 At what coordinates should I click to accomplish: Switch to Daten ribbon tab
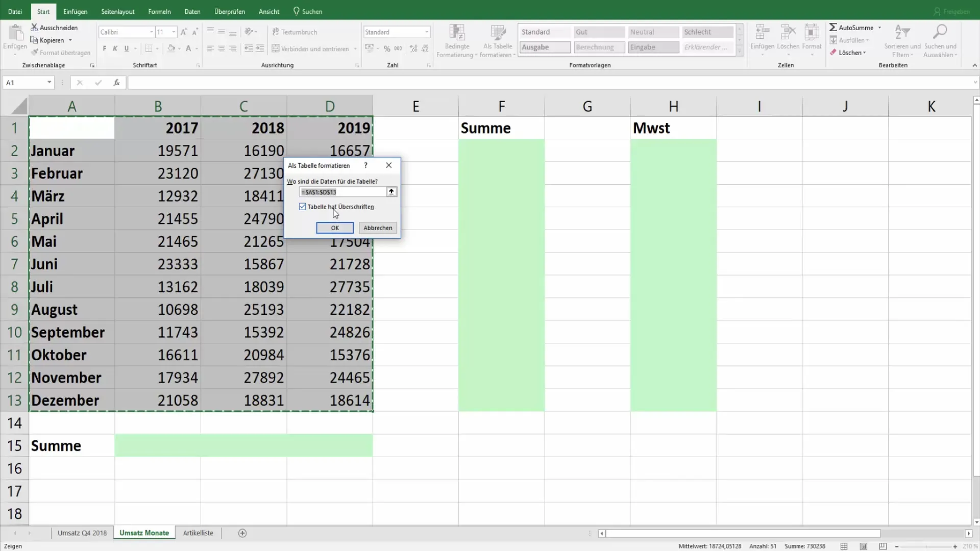tap(192, 11)
